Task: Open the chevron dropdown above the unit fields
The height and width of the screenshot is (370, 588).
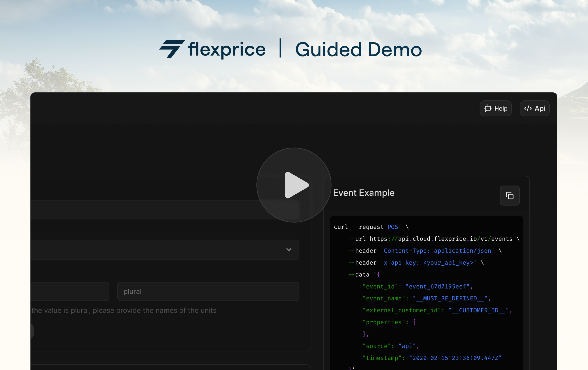Action: [x=289, y=250]
